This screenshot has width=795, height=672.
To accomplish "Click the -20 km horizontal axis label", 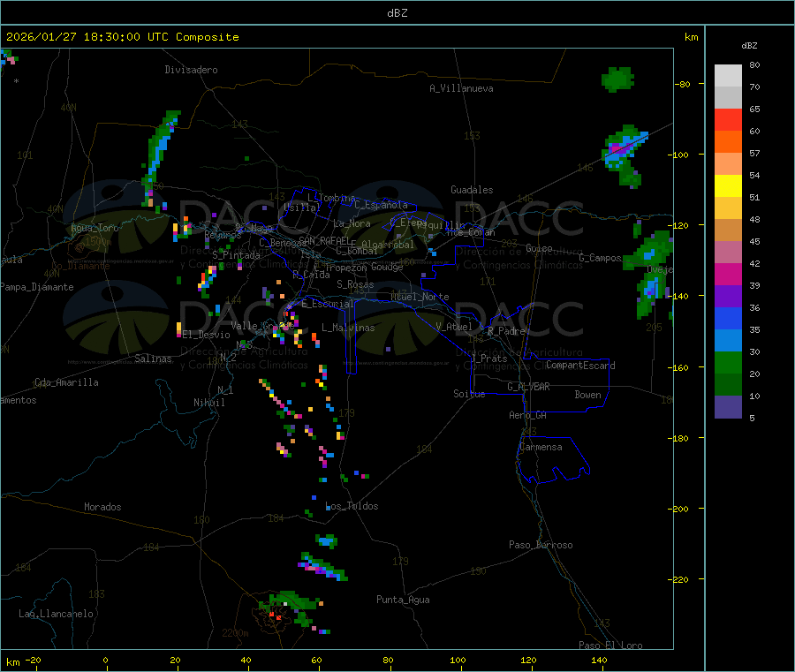I will 34,660.
